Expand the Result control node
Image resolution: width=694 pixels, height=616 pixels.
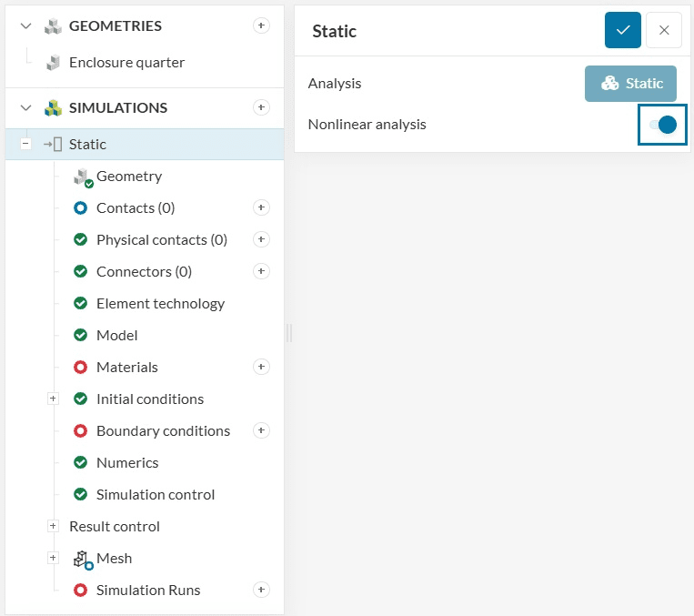[x=53, y=526]
